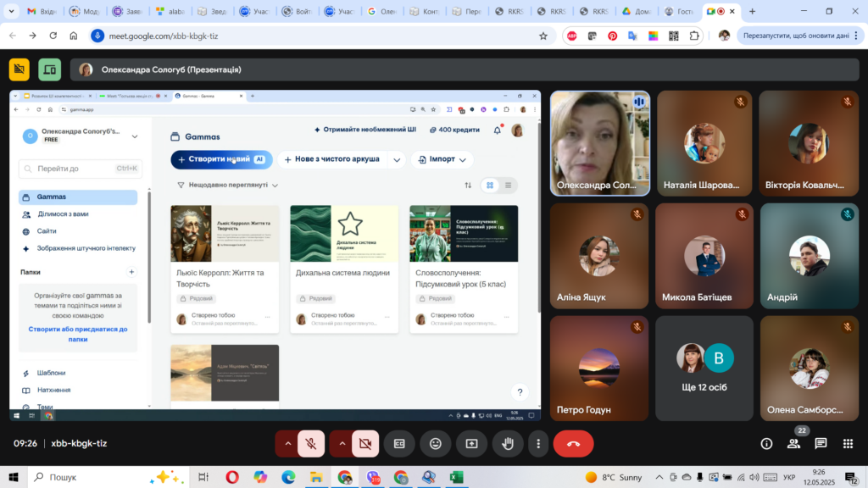Reload the Meet page
The height and width of the screenshot is (488, 868).
[53, 36]
